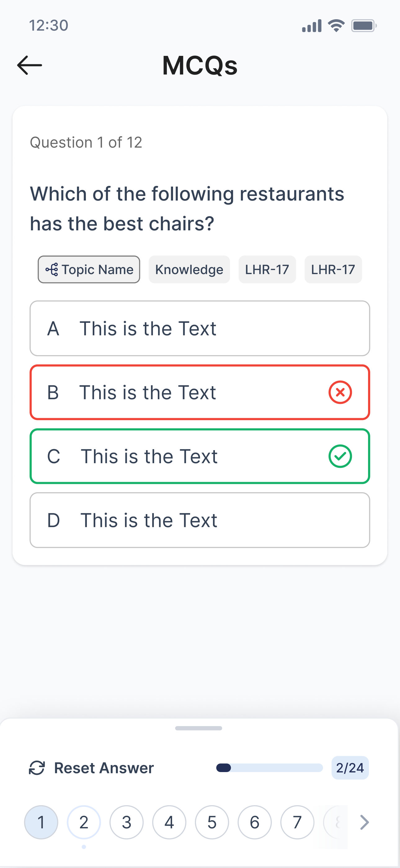Click the 2/24 progress counter badge
This screenshot has width=400, height=868.
click(x=350, y=768)
